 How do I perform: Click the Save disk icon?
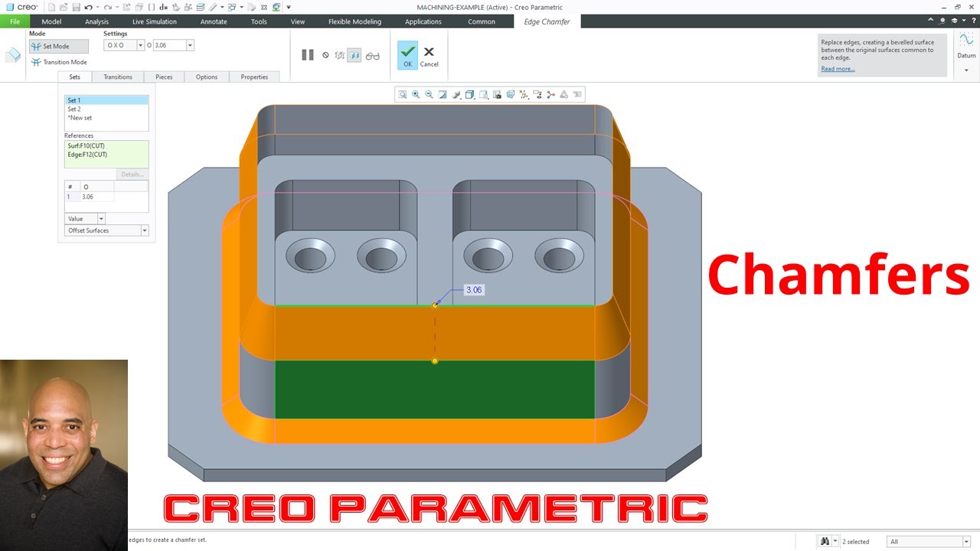pyautogui.click(x=76, y=7)
